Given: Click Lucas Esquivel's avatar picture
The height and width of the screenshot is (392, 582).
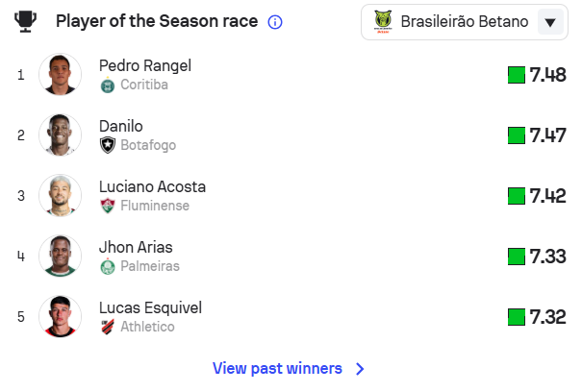Looking at the screenshot, I should 60,316.
